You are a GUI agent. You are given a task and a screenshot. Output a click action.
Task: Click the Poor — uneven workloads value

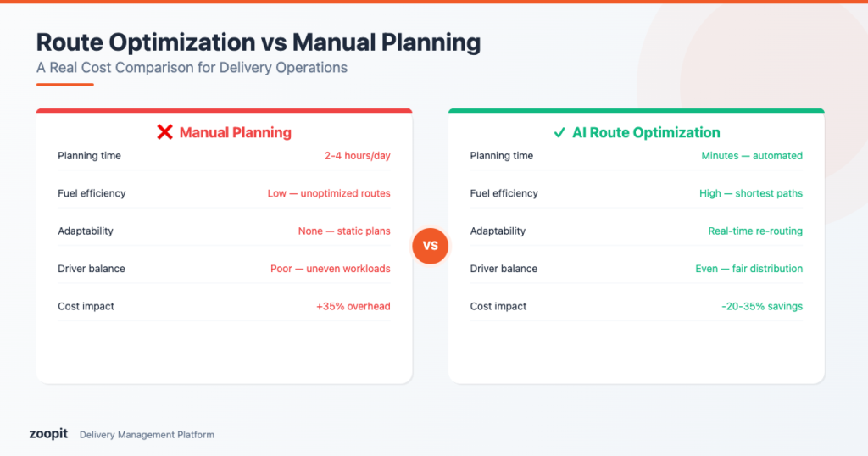coord(330,269)
